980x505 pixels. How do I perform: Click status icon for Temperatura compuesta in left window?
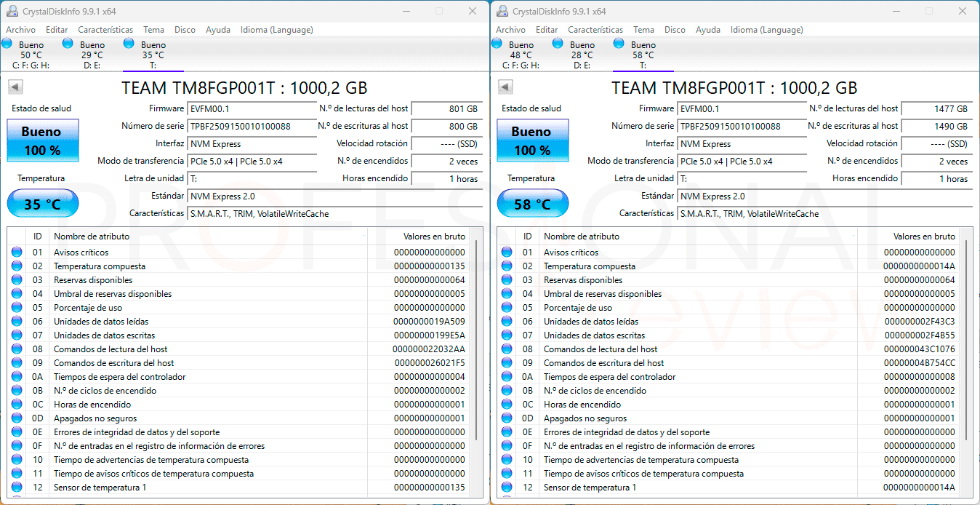[x=17, y=266]
